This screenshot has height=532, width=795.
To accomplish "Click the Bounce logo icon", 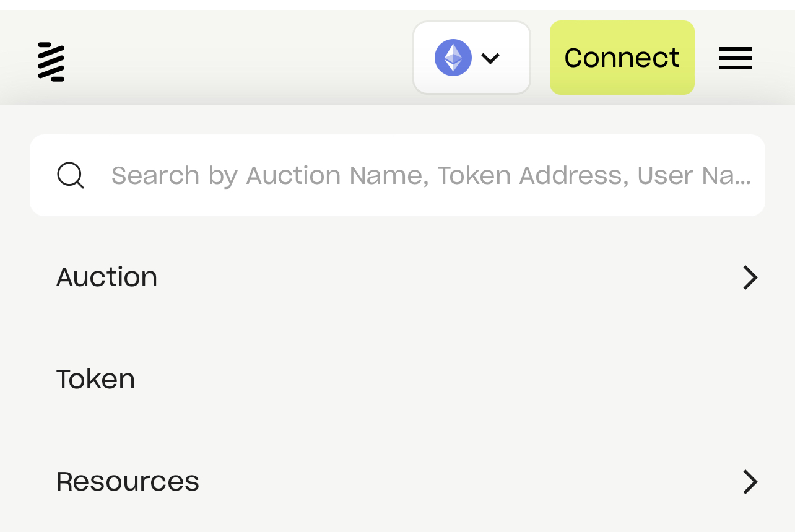I will pyautogui.click(x=51, y=61).
